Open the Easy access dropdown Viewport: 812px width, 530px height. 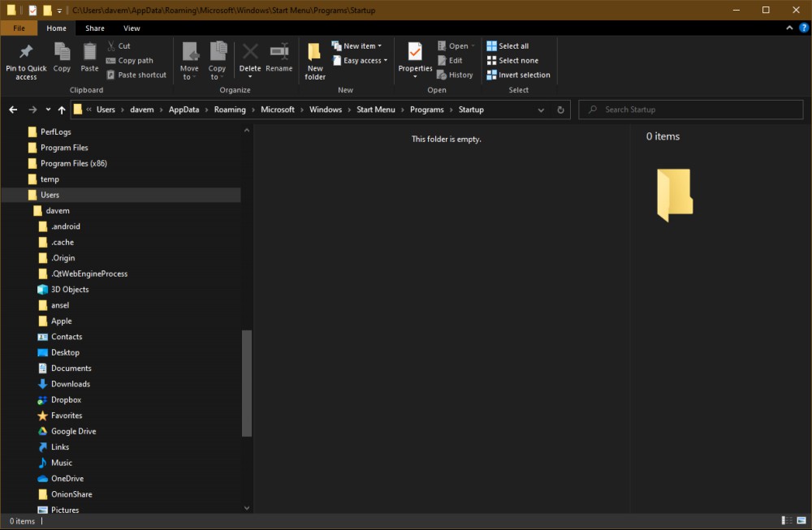(x=360, y=61)
